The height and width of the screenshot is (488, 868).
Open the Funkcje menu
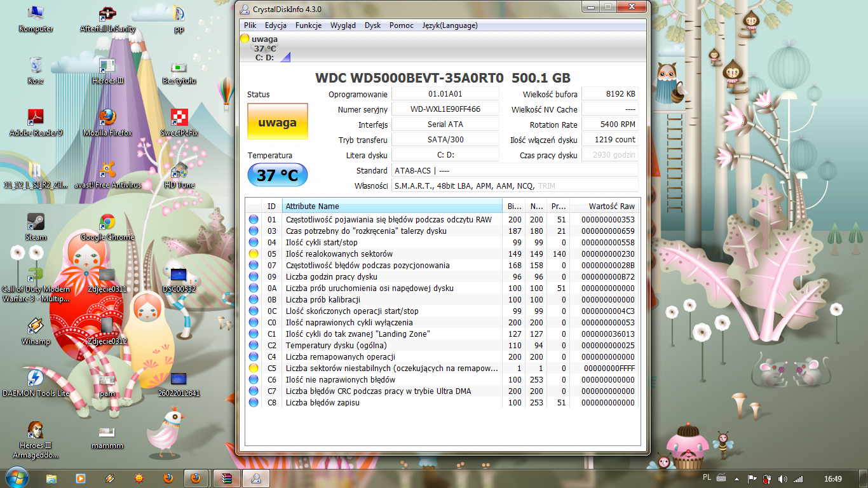click(x=309, y=25)
